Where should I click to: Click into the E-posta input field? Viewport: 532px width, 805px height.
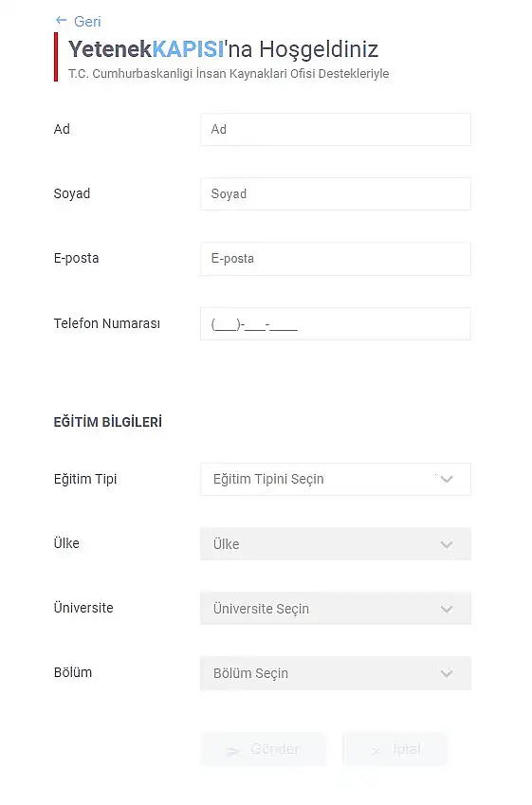[x=336, y=259]
